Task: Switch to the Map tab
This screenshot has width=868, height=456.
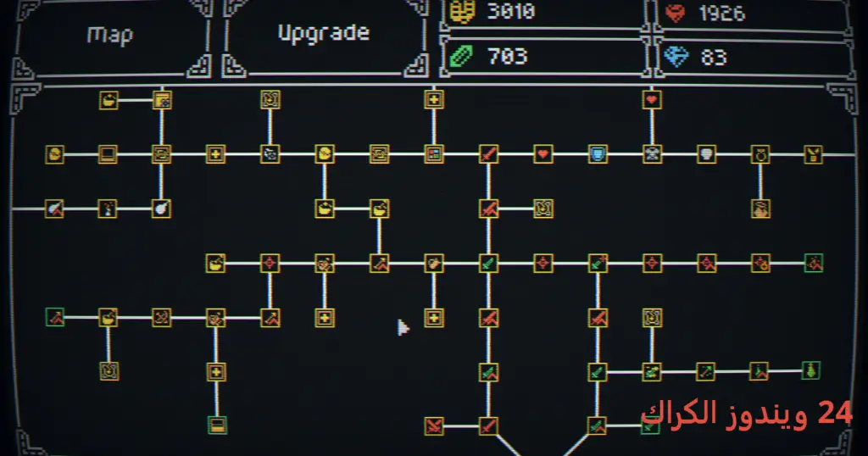Action: point(110,36)
